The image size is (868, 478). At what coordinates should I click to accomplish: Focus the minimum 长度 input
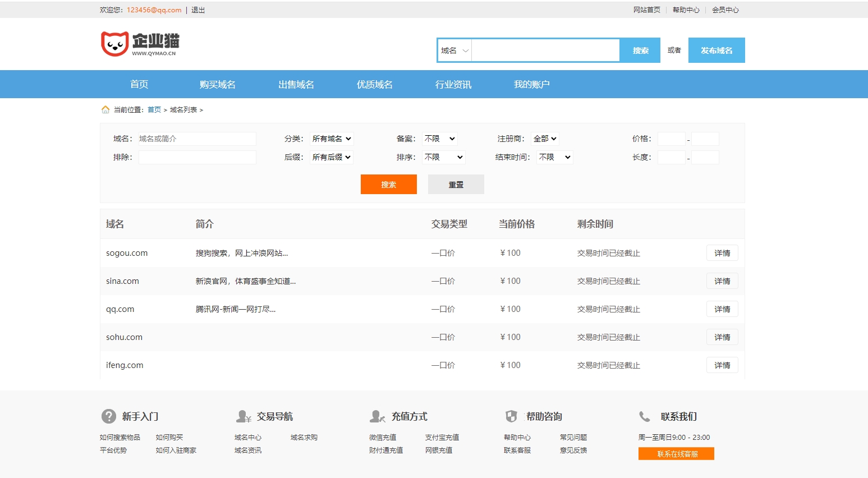(672, 157)
